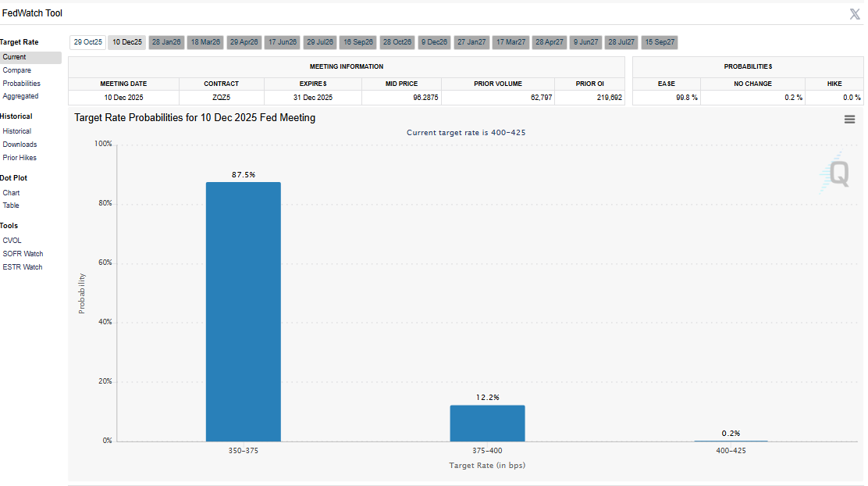Image resolution: width=868 pixels, height=486 pixels.
Task: View Prior Hikes in the sidebar
Action: coord(20,158)
